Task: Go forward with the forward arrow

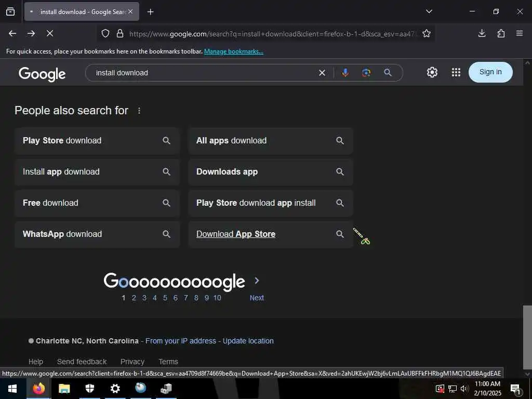Action: [31, 33]
